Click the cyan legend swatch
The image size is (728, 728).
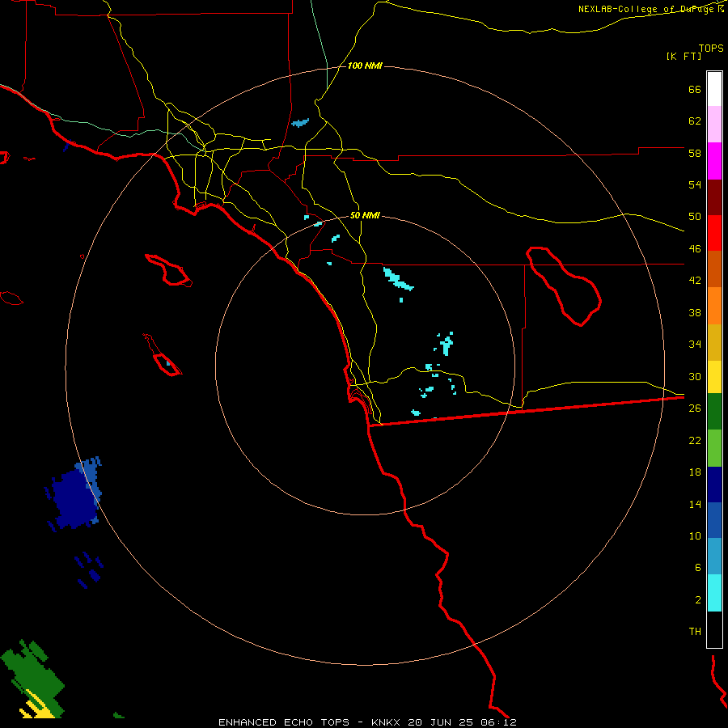[x=714, y=593]
